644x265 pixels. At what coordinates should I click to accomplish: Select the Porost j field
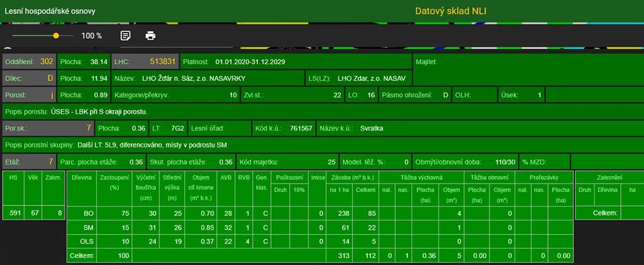29,95
